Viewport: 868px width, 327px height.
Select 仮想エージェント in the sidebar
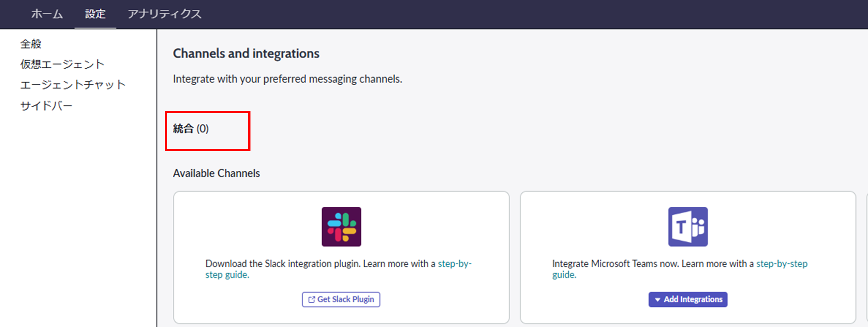pyautogui.click(x=62, y=64)
